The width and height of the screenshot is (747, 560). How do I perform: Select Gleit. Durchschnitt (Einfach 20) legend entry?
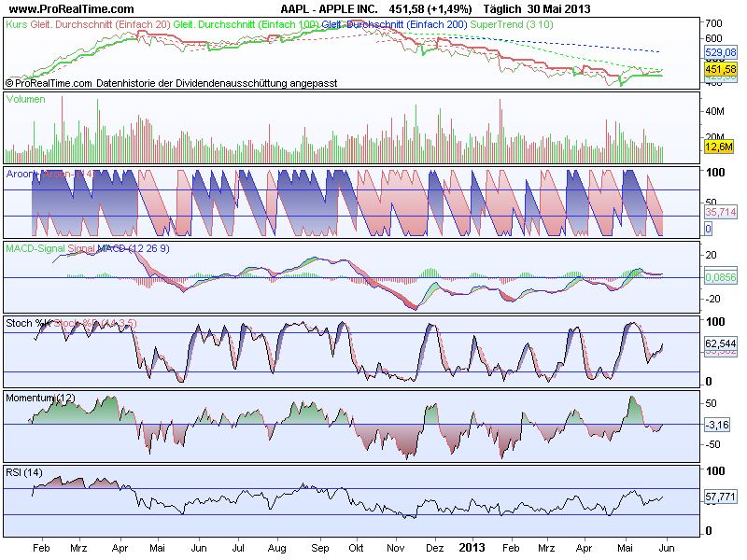point(101,24)
